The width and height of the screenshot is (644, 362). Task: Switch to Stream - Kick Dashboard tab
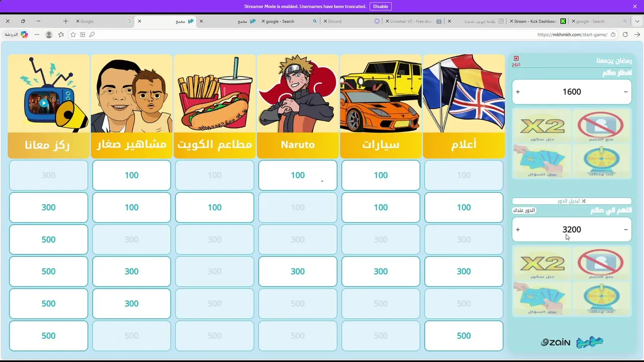(x=537, y=21)
